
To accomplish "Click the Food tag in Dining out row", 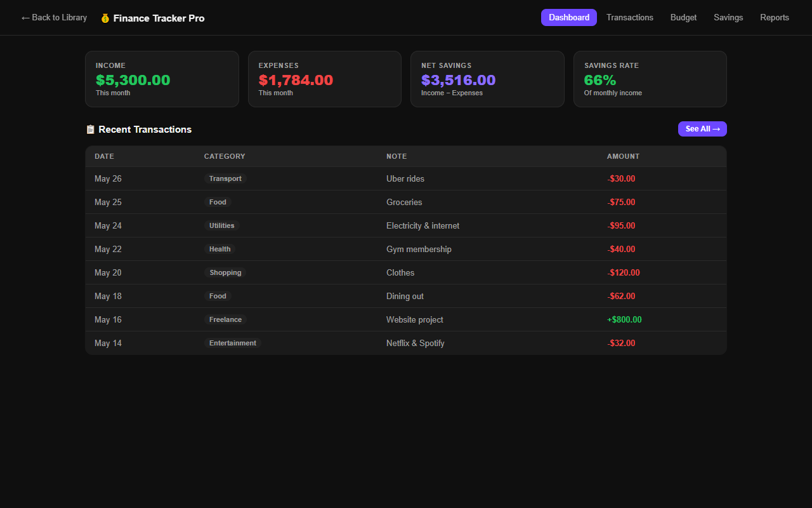I will [218, 296].
